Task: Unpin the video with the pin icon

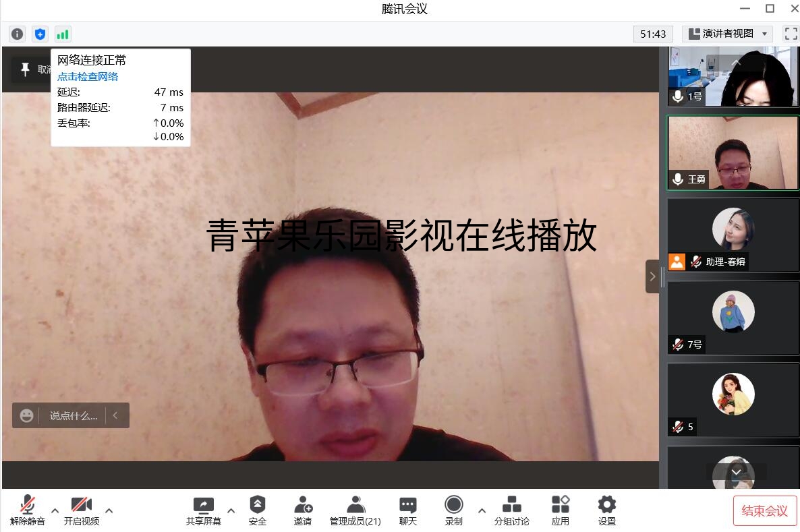Action: point(25,69)
